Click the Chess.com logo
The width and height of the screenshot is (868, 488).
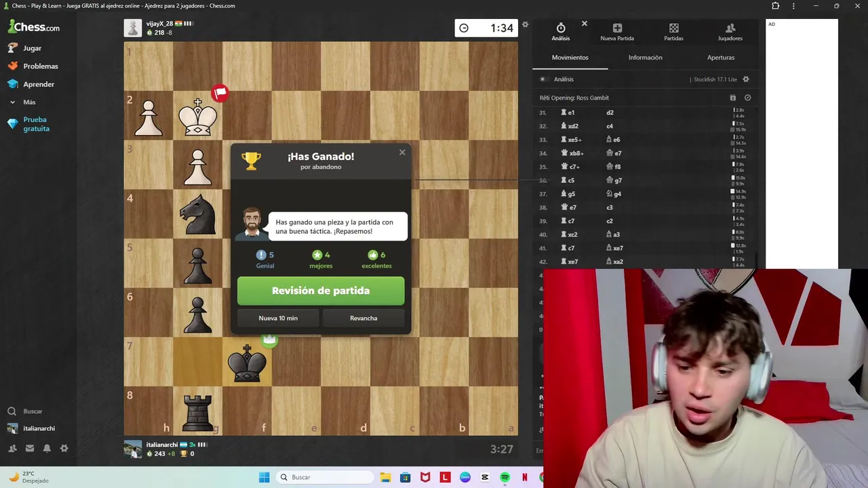[33, 27]
